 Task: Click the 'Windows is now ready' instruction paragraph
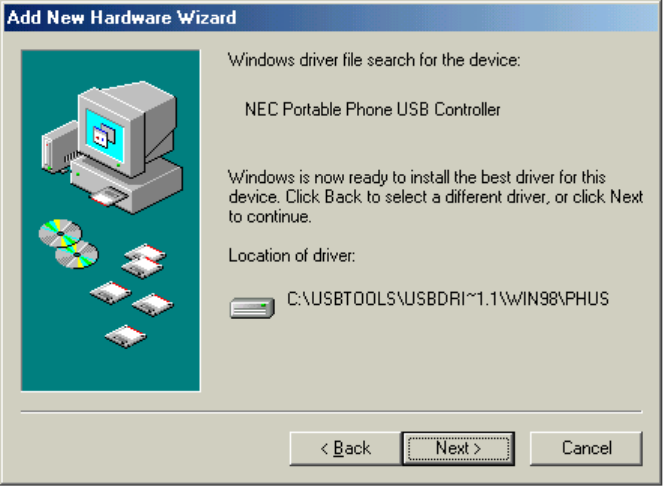(436, 197)
